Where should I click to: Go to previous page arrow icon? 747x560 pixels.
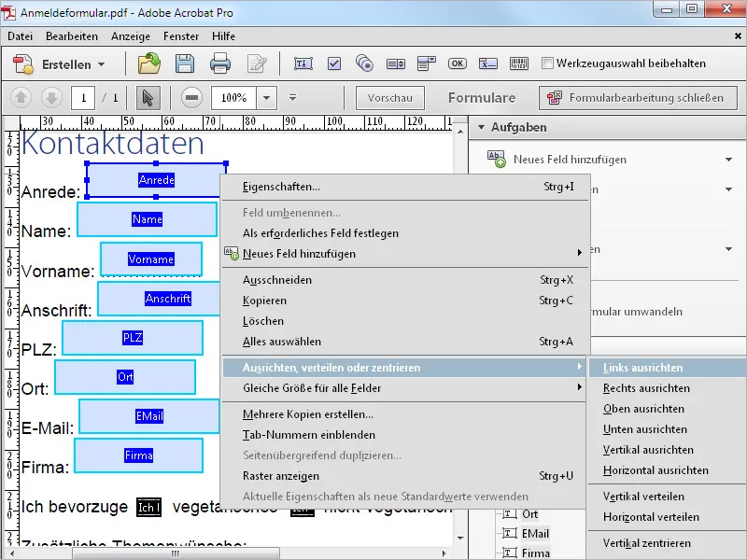point(21,98)
